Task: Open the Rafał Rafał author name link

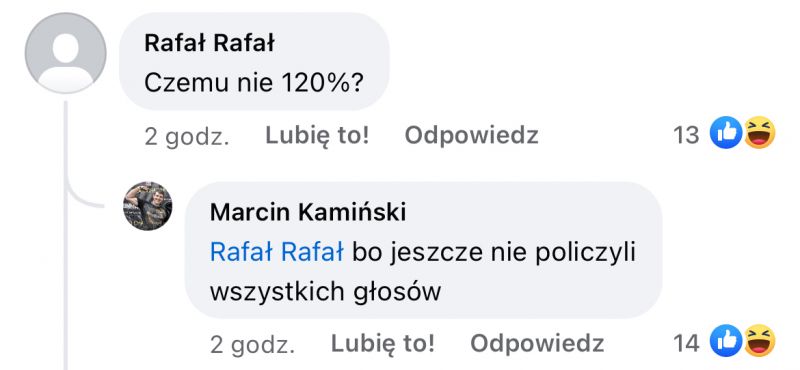Action: (x=209, y=43)
